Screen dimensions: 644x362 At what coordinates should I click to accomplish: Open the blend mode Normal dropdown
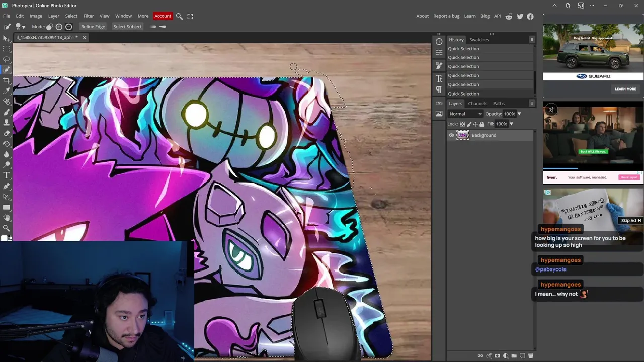[465, 114]
